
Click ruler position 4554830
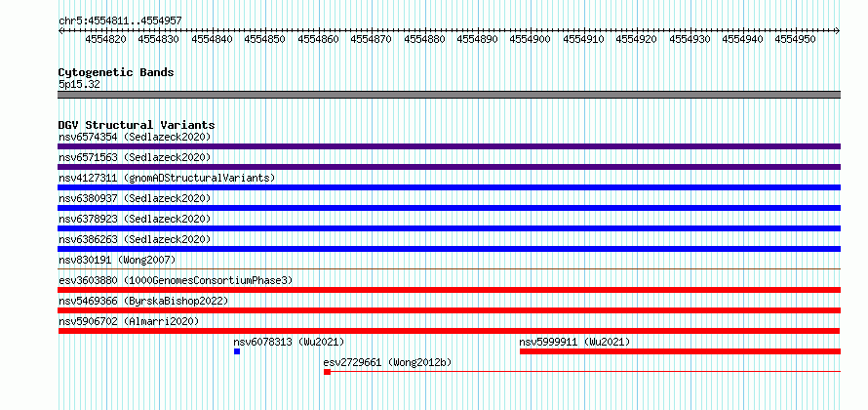158,39
